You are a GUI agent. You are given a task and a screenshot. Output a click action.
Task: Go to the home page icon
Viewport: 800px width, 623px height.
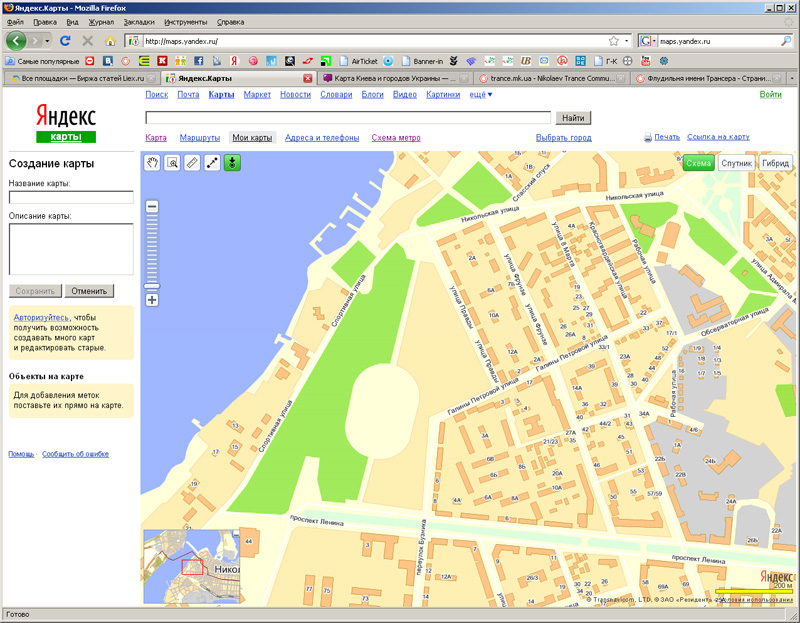tap(110, 41)
